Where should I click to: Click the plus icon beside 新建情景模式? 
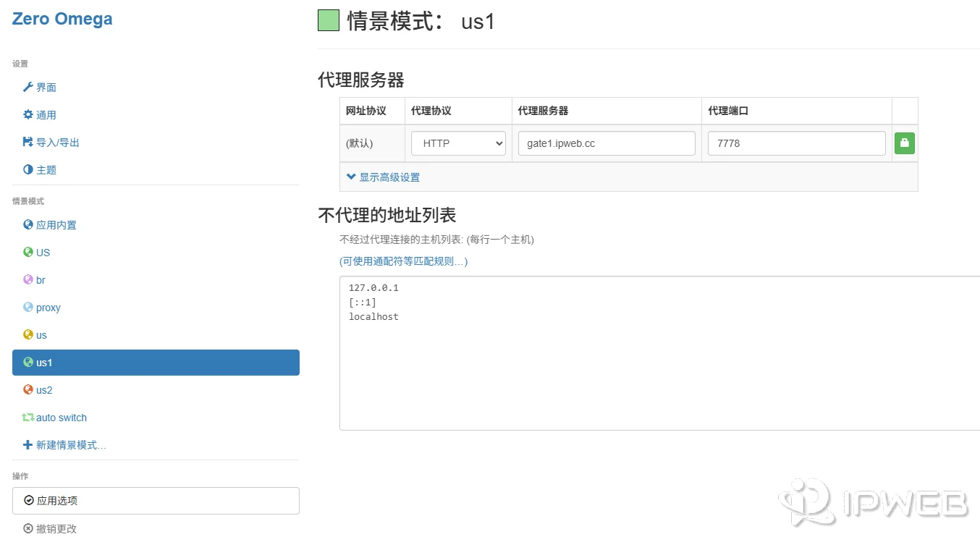tap(28, 445)
